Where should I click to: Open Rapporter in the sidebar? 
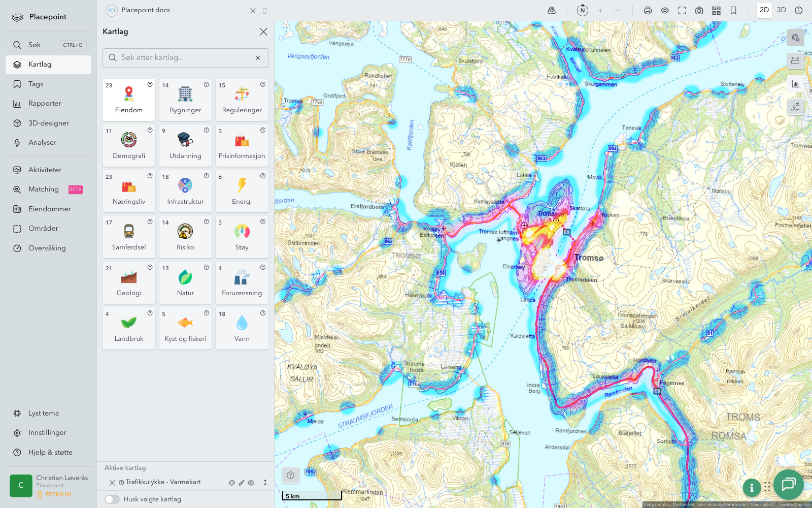[48, 104]
